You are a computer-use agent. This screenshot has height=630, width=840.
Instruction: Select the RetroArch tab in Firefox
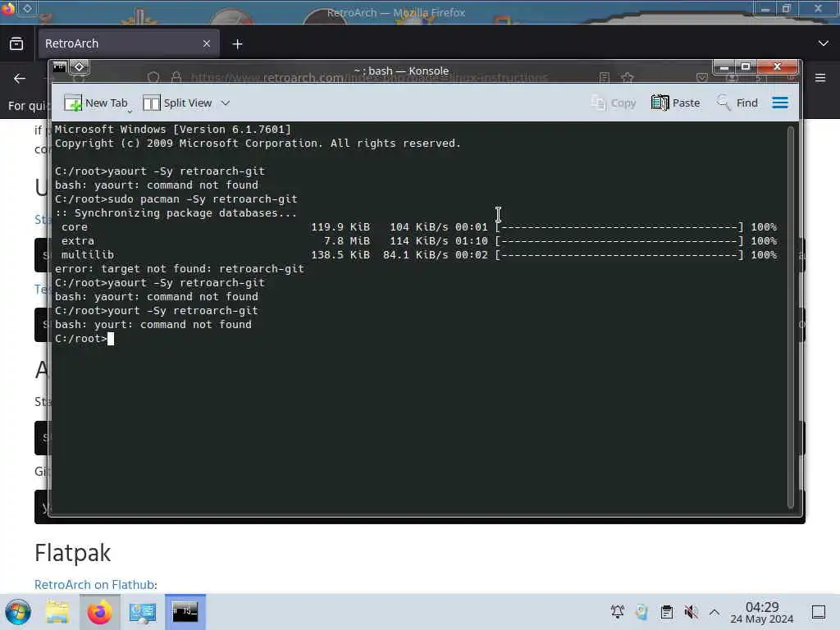pyautogui.click(x=128, y=43)
